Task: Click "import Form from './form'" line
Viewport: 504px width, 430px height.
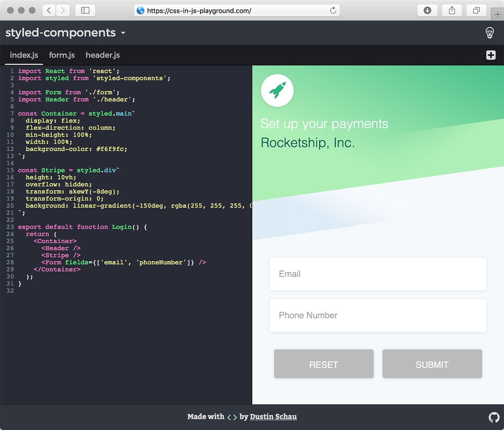Action: point(69,93)
